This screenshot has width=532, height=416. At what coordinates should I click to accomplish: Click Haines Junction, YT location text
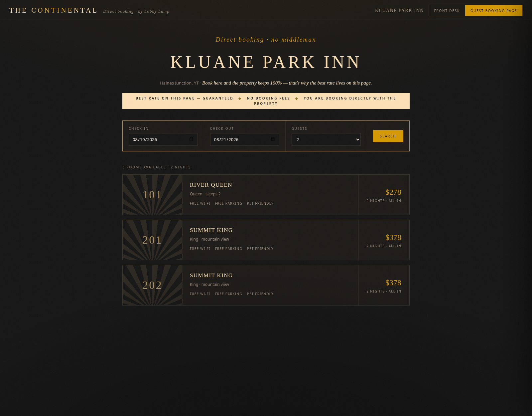pos(179,83)
